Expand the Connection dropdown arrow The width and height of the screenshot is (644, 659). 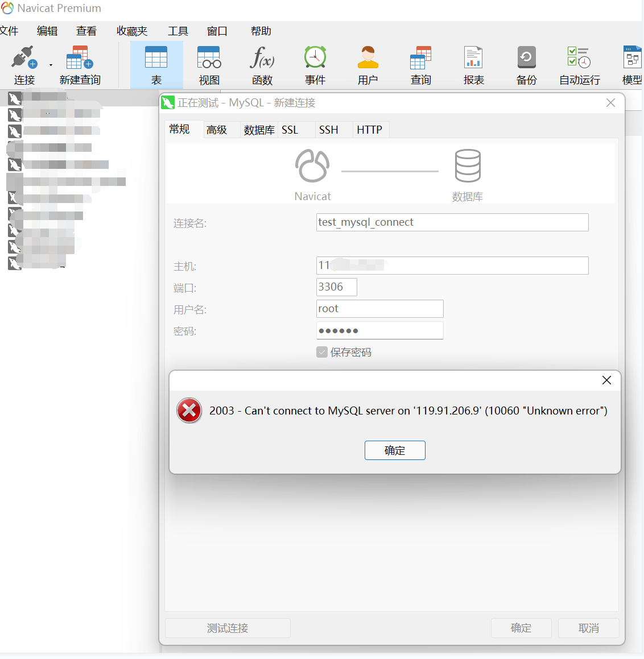click(51, 65)
